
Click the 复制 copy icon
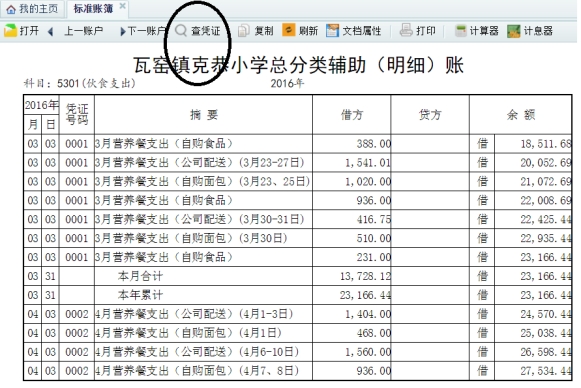point(243,31)
